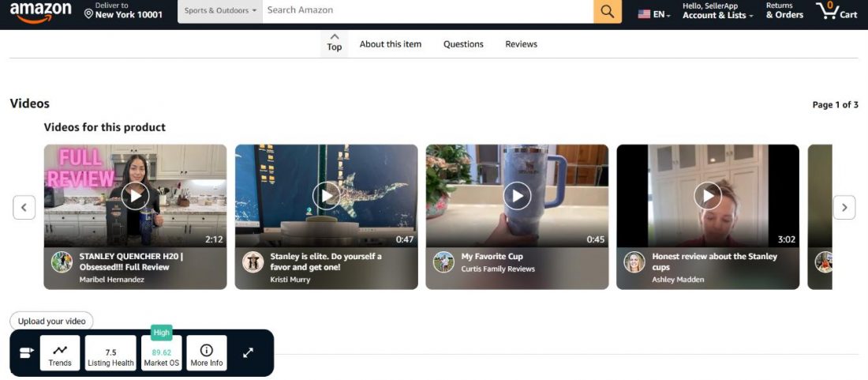The height and width of the screenshot is (380, 868).
Task: Click the Curtis Family Reviews author name
Action: [498, 269]
